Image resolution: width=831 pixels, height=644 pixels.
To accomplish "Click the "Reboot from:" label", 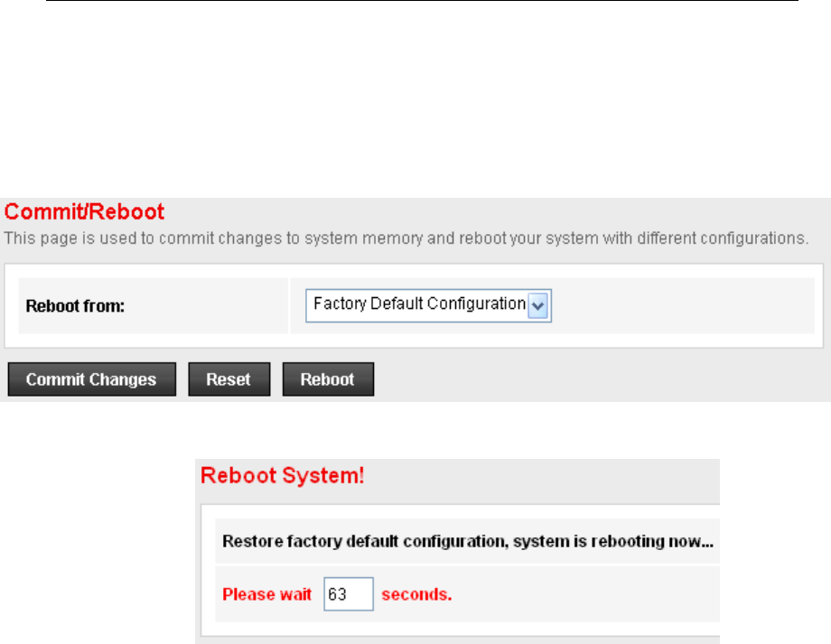I will tap(75, 306).
